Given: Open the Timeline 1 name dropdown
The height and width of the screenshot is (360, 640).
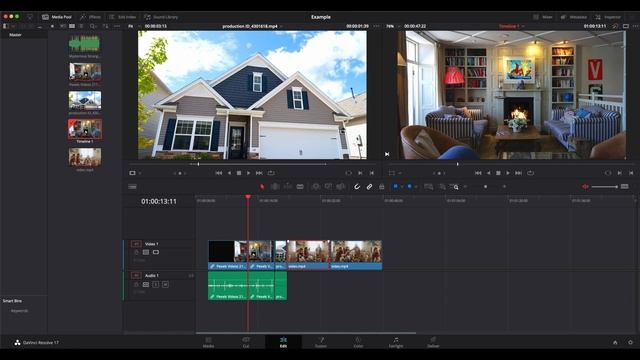Looking at the screenshot, I should 523,26.
